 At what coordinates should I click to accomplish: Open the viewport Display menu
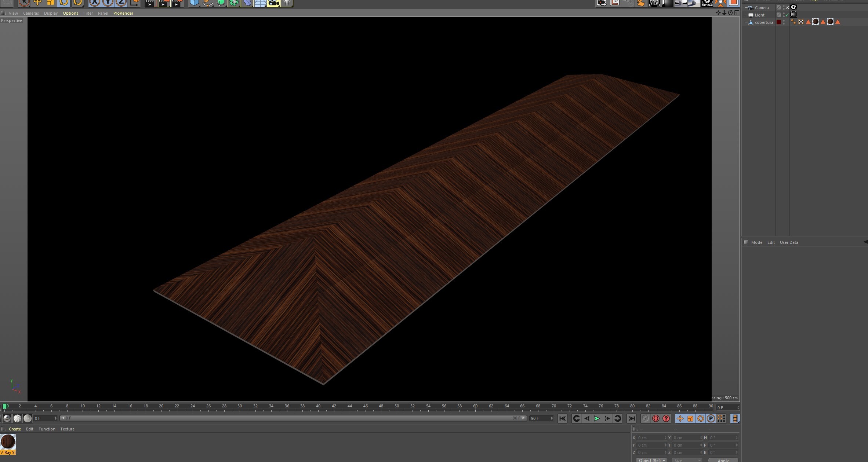(51, 13)
